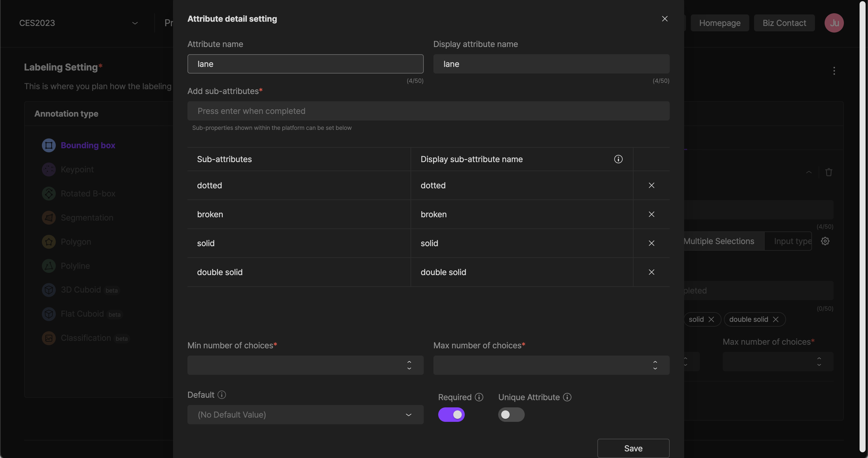Toggle the Required switch off
This screenshot has width=868, height=458.
tap(451, 415)
